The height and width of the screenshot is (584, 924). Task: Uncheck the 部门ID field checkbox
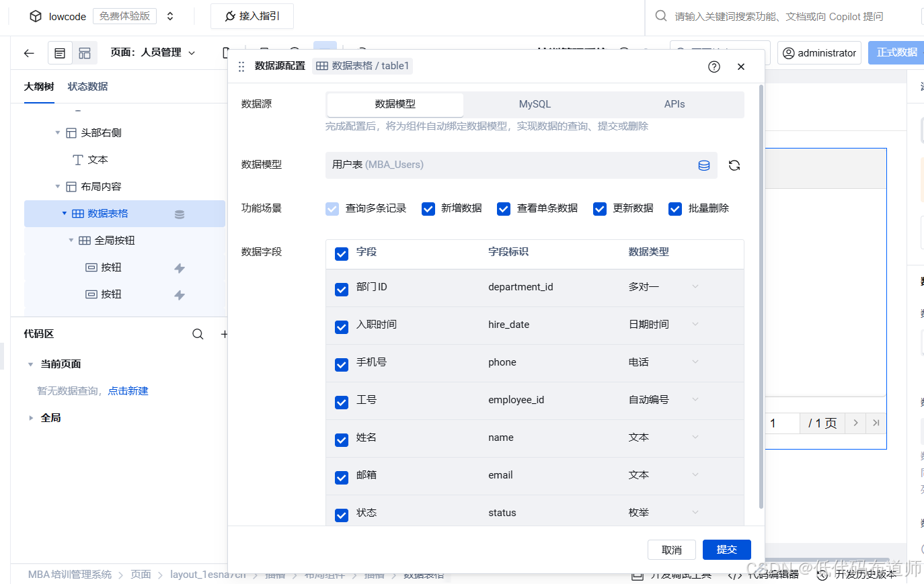342,289
